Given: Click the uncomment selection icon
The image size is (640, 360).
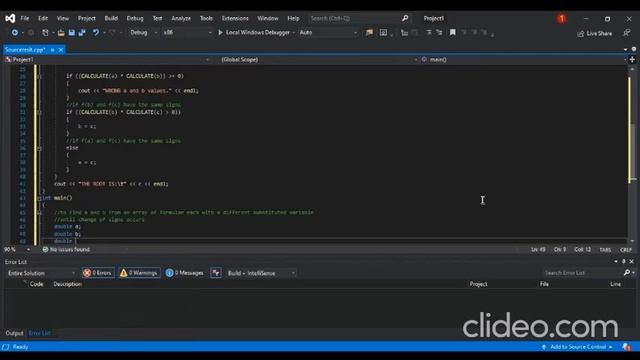Looking at the screenshot, I should (x=439, y=32).
